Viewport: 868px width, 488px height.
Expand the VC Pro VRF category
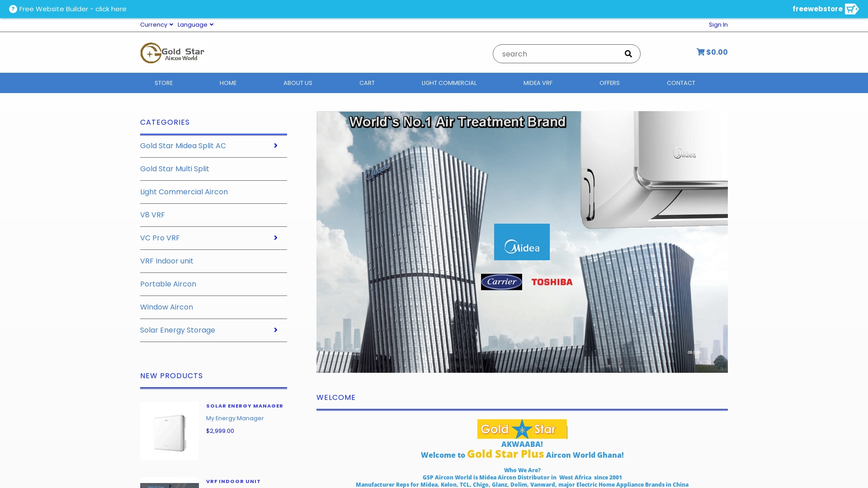coord(275,238)
